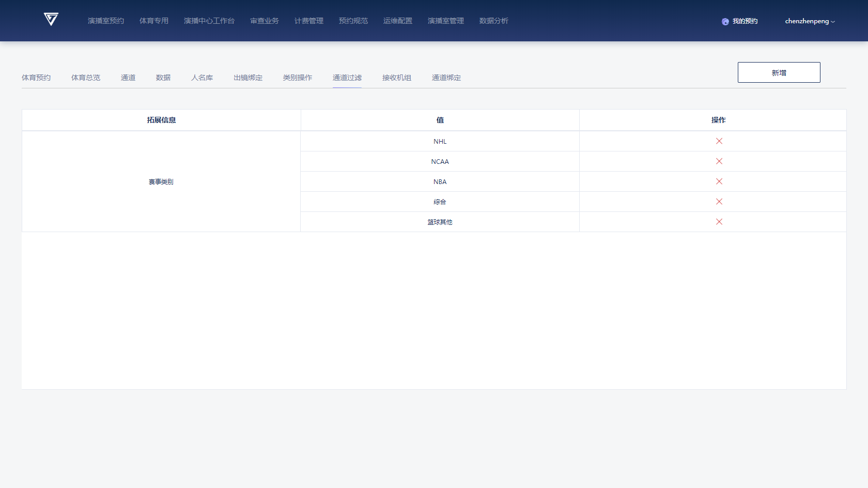Click the triangle logo in the header
Viewport: 868px width, 488px height.
pyautogui.click(x=51, y=20)
